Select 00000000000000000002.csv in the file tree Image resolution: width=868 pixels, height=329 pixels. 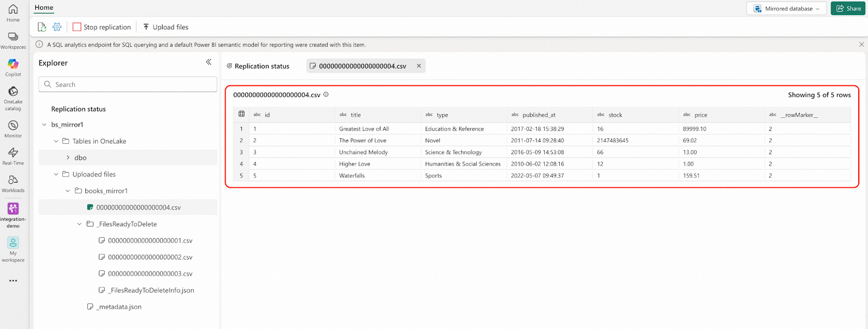(150, 257)
